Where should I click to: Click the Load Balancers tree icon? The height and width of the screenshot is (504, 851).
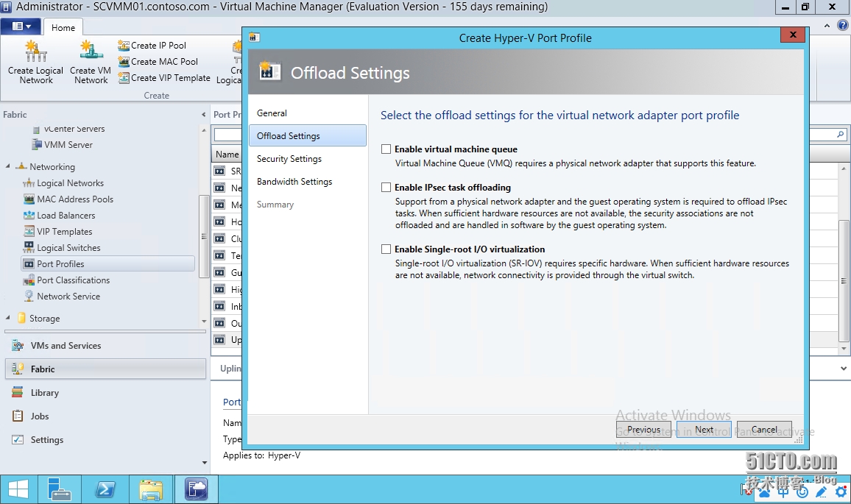(29, 216)
